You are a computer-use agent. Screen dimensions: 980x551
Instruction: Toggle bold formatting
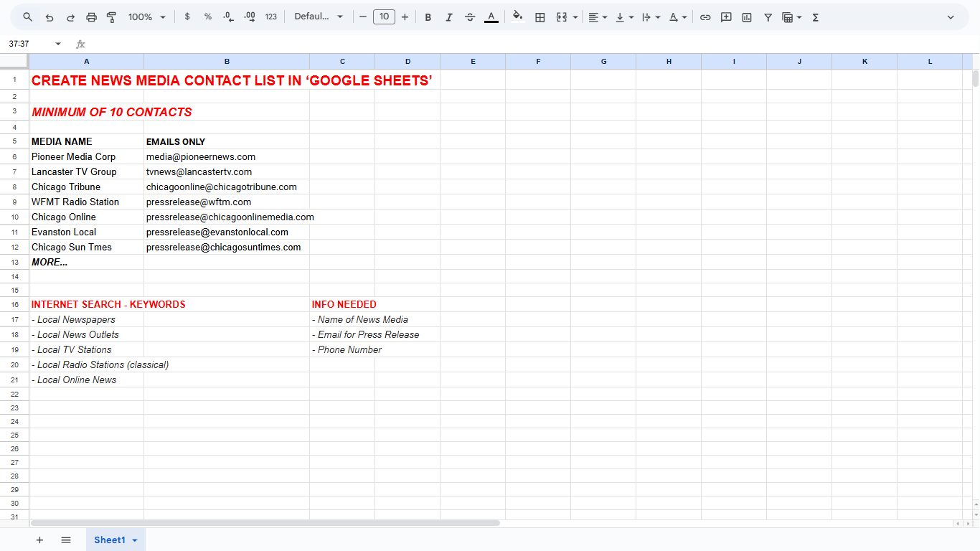pos(428,17)
